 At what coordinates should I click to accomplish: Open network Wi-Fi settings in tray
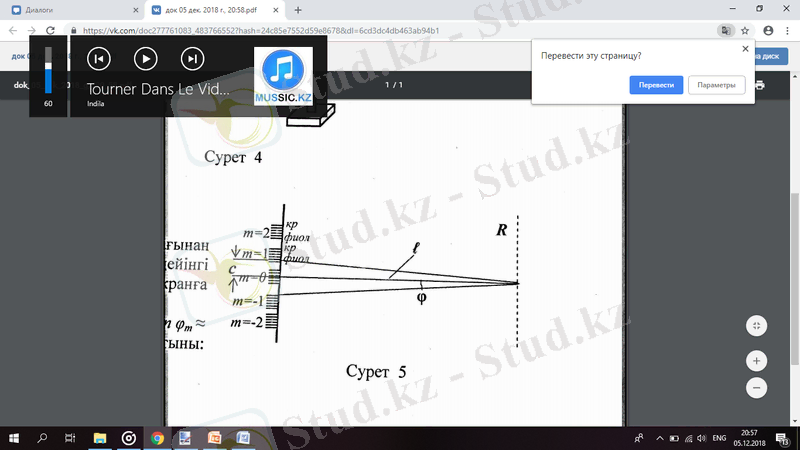tap(688, 438)
